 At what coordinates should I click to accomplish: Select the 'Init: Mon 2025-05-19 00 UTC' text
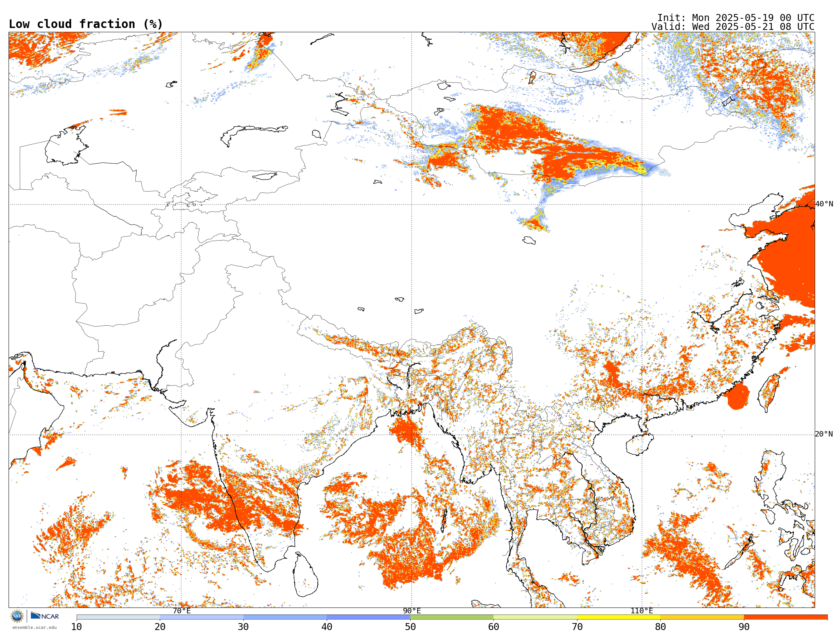point(736,18)
